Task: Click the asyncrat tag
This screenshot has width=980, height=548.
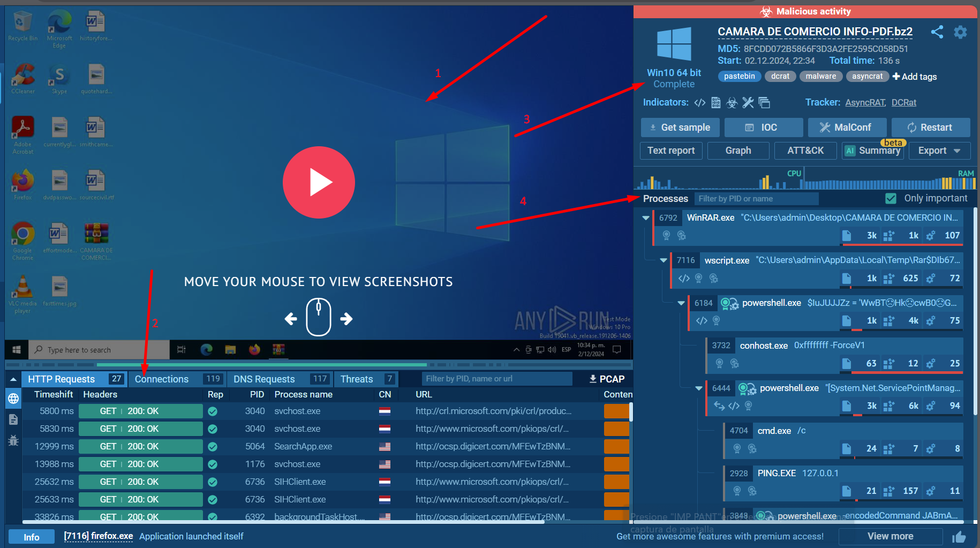Action: tap(867, 76)
